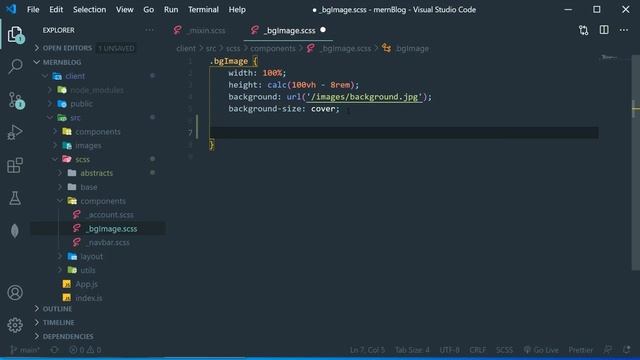Click the synchronize changes icon in status bar
This screenshot has width=640, height=360.
(54, 350)
